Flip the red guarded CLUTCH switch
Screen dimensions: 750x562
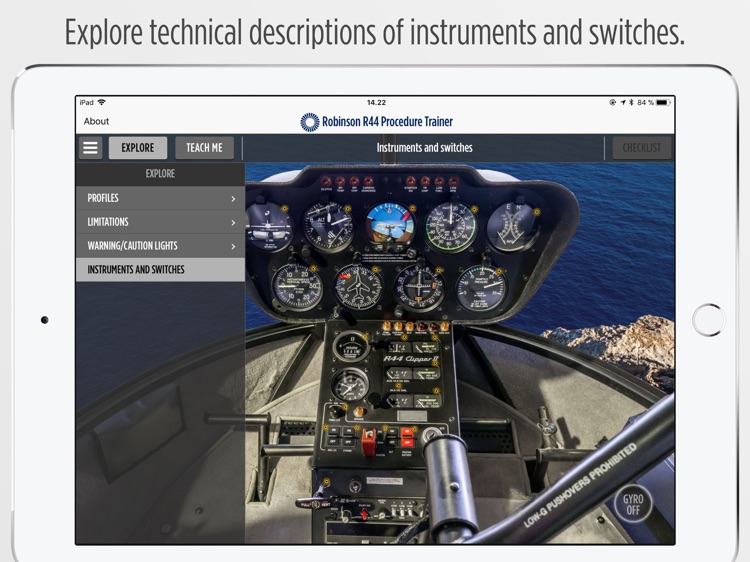coord(369,442)
